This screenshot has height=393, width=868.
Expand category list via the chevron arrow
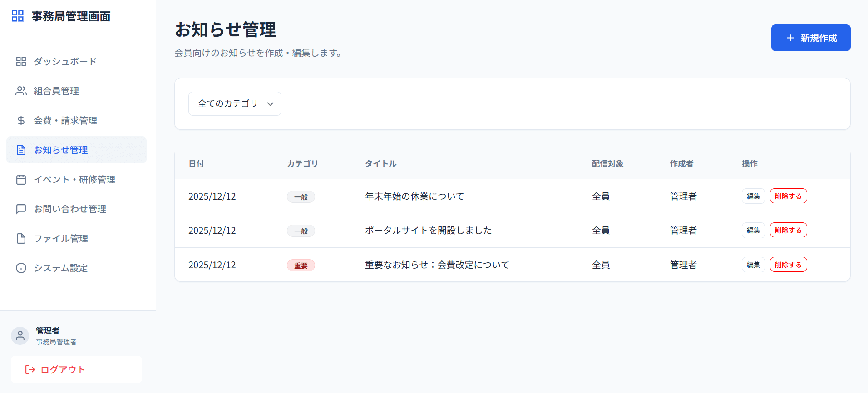click(x=271, y=104)
